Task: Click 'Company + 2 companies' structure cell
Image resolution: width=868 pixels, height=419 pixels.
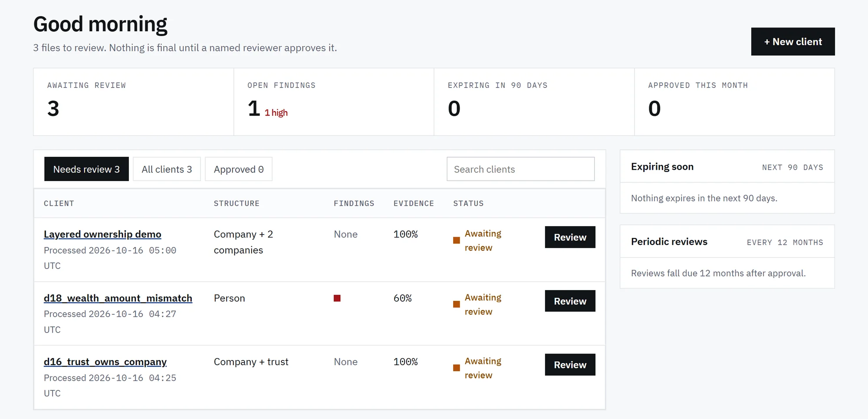Action: [x=243, y=242]
